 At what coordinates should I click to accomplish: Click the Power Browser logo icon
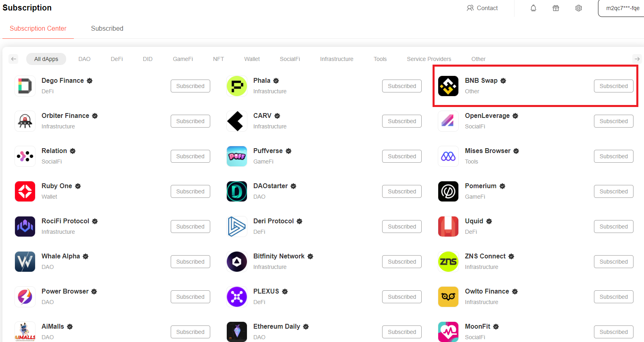click(x=25, y=297)
